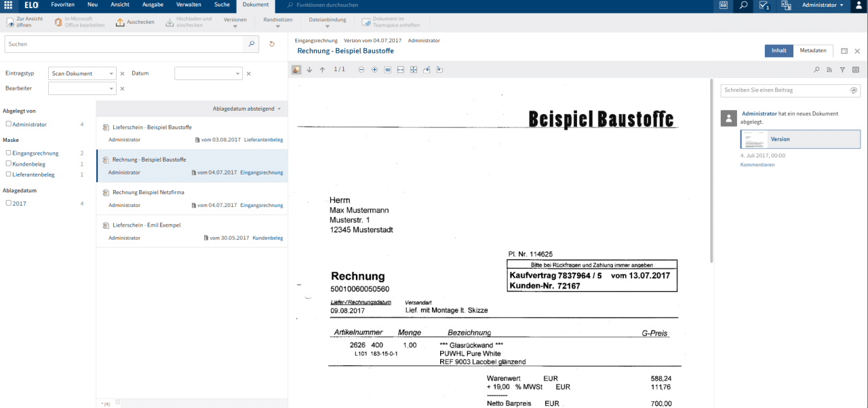This screenshot has width=868, height=408.
Task: Search within the feed using magnifier icon
Action: click(x=817, y=69)
